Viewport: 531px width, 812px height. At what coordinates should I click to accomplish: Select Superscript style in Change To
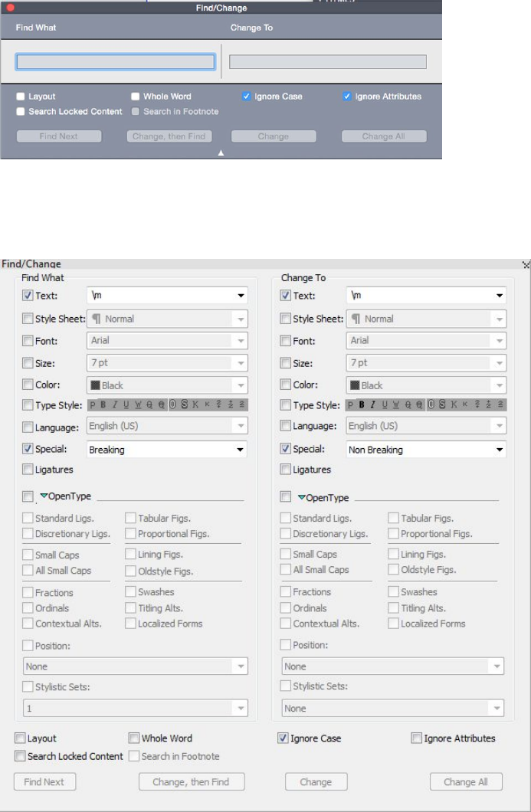477,405
